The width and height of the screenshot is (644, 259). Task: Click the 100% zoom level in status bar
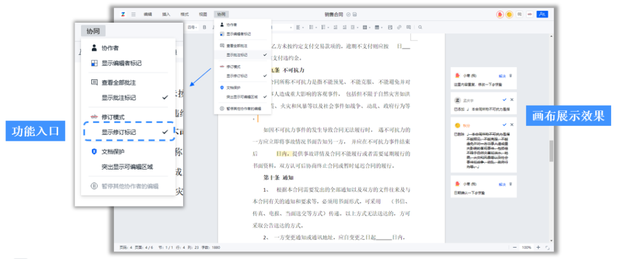tap(527, 248)
